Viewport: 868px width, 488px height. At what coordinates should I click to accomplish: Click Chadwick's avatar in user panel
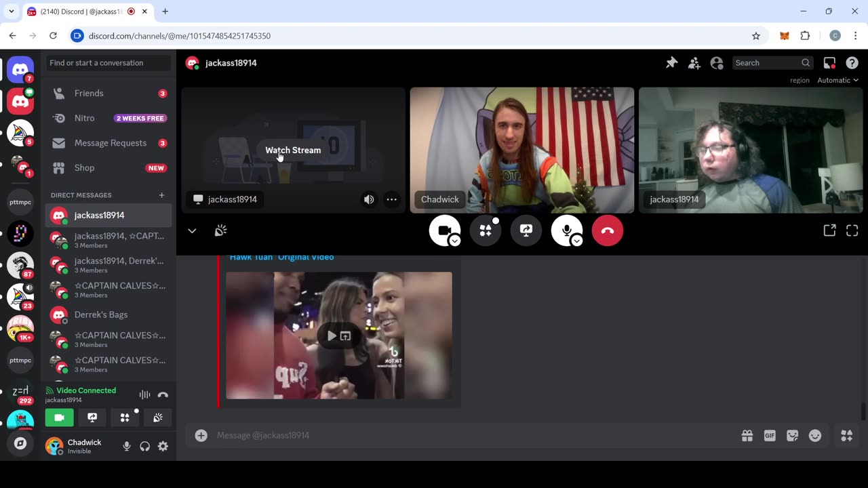pyautogui.click(x=54, y=446)
